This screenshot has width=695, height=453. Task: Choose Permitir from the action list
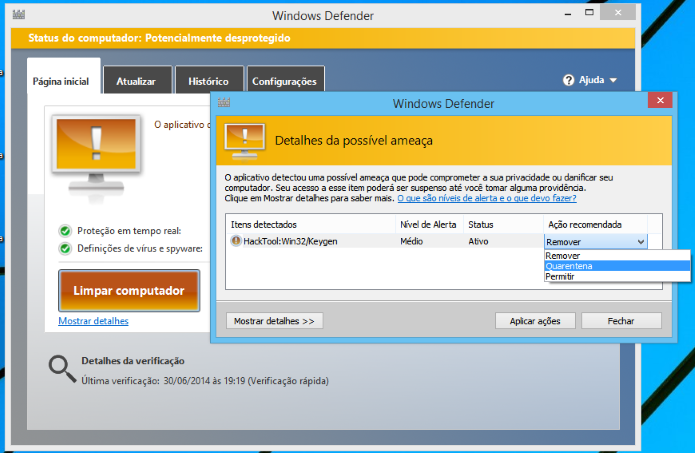tap(617, 276)
